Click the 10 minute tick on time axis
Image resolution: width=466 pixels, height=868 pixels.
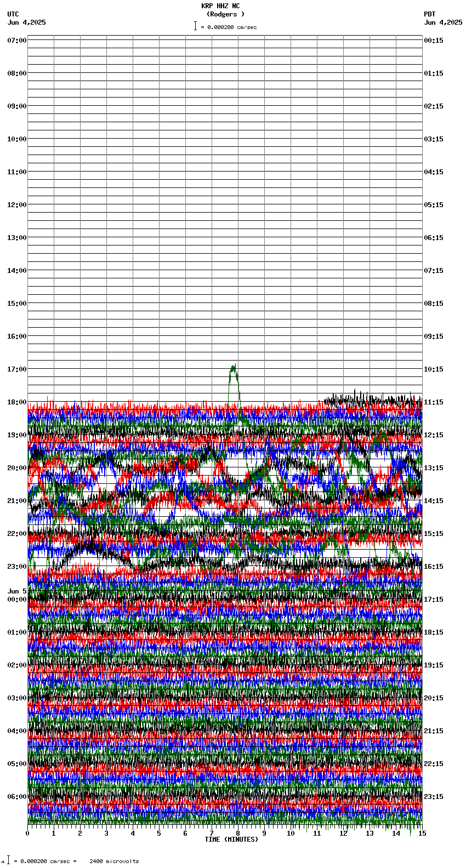click(x=291, y=833)
